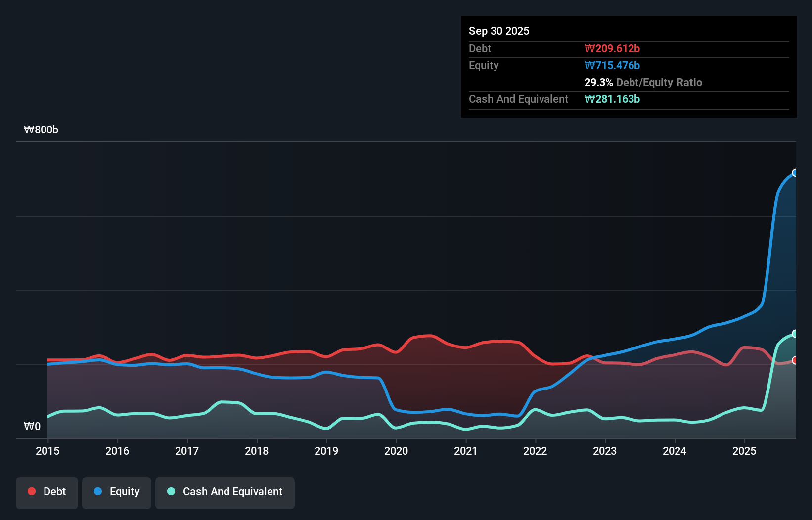Click the blue Equity legend dot

tap(98, 491)
